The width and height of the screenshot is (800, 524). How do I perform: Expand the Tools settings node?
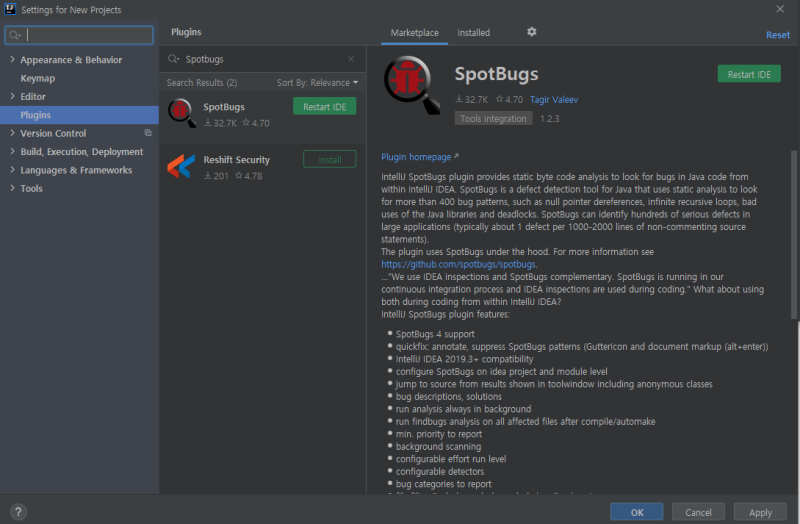click(x=12, y=188)
